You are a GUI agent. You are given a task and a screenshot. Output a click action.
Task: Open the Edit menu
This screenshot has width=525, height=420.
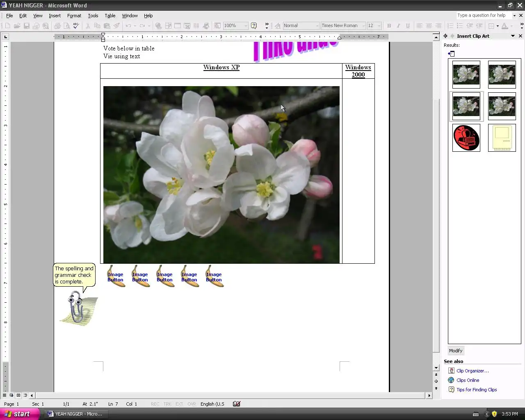coord(23,16)
